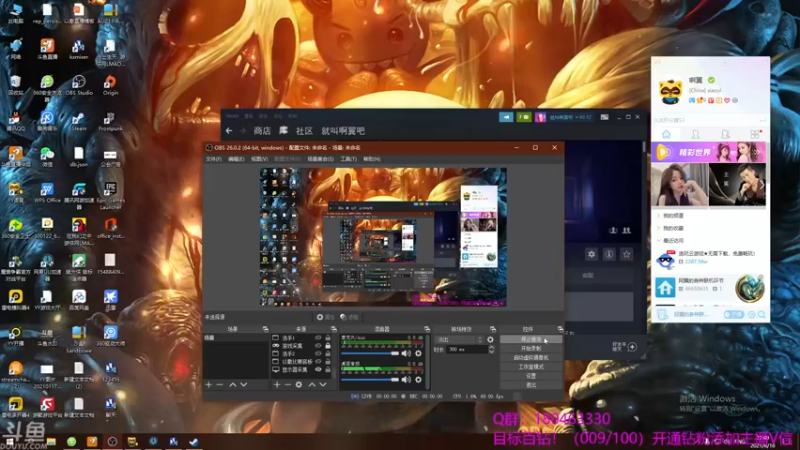Add a new source with the plus icon
This screenshot has height=450, width=800.
277,384
